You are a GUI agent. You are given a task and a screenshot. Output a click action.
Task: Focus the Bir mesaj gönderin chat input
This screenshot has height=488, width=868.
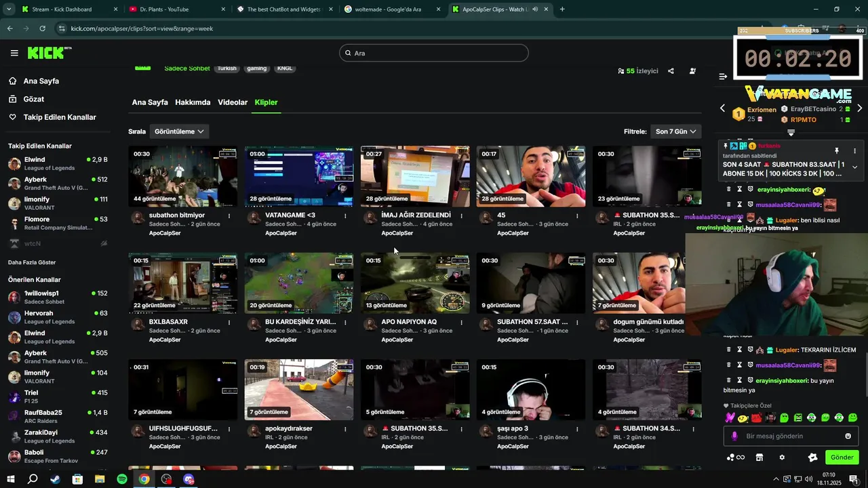click(790, 436)
